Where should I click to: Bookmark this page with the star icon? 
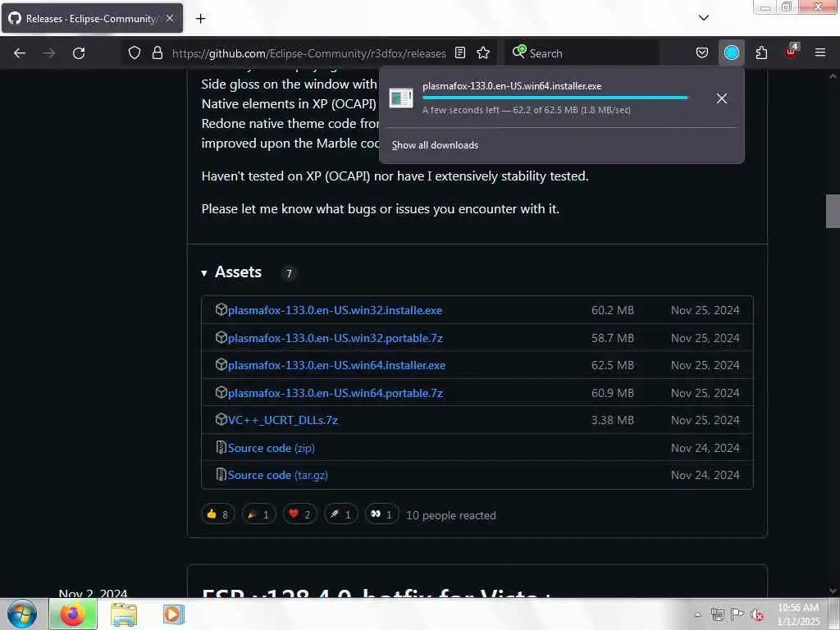(482, 52)
